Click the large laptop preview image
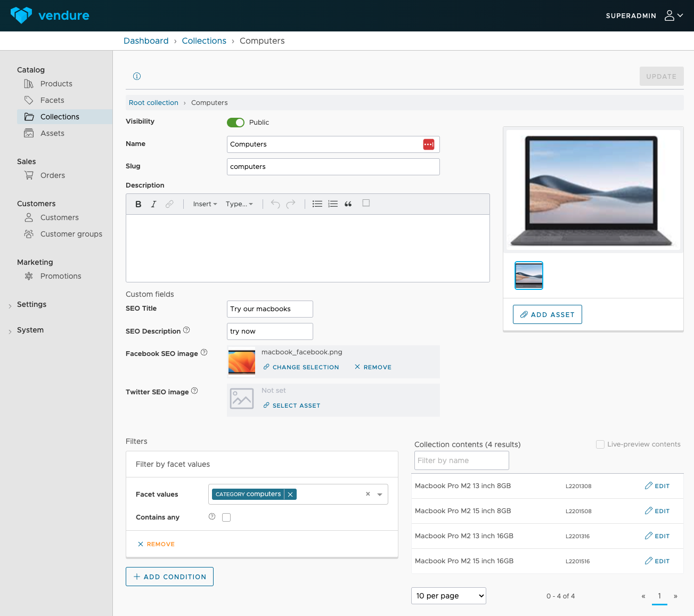This screenshot has width=694, height=616. point(593,190)
